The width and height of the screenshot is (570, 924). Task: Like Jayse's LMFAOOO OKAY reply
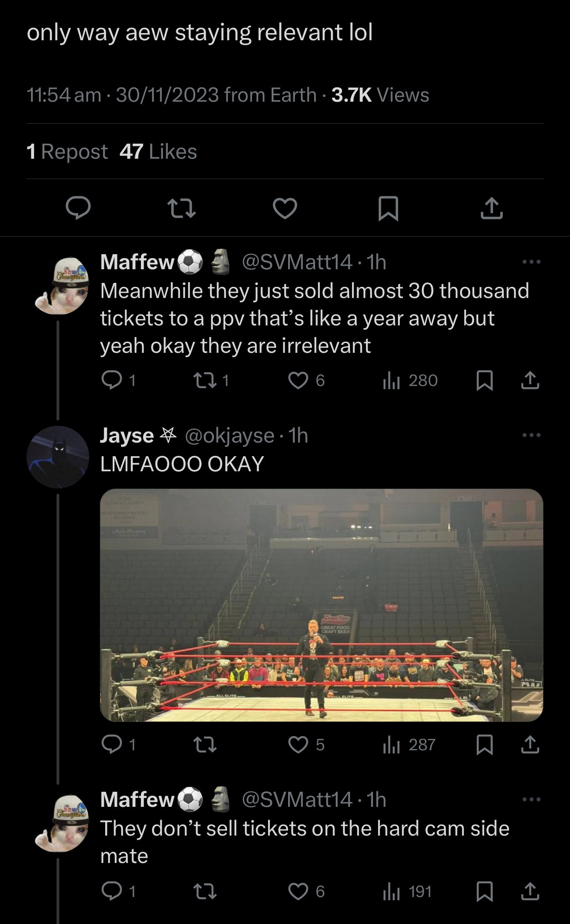(x=298, y=745)
